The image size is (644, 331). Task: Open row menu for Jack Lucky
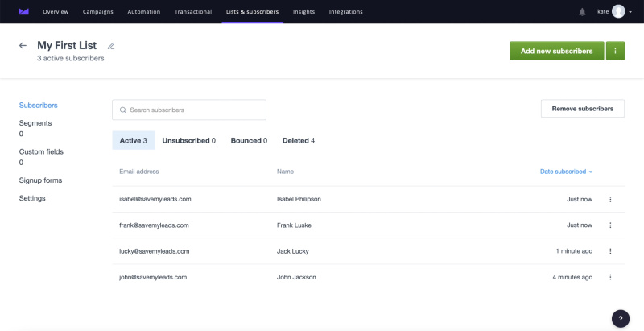[610, 251]
